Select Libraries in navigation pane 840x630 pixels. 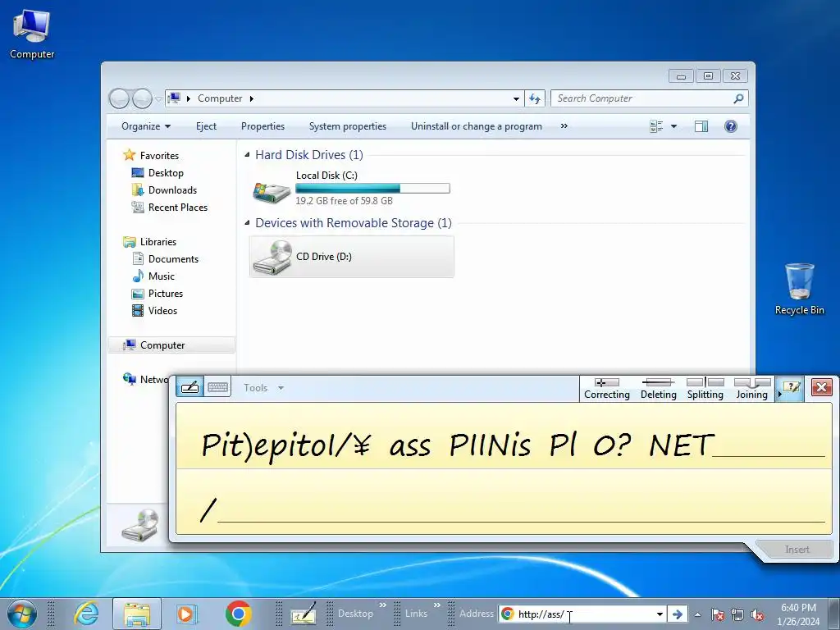tap(158, 242)
